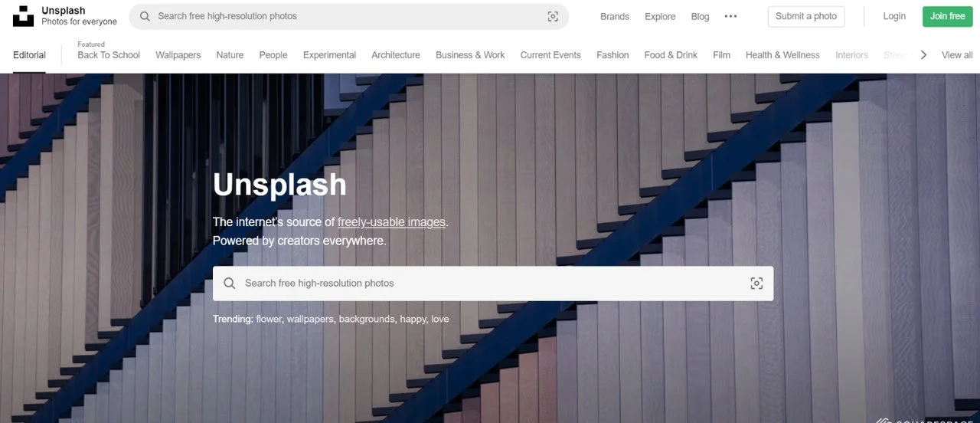980x423 pixels.
Task: Open the Interiors topic
Action: 851,55
